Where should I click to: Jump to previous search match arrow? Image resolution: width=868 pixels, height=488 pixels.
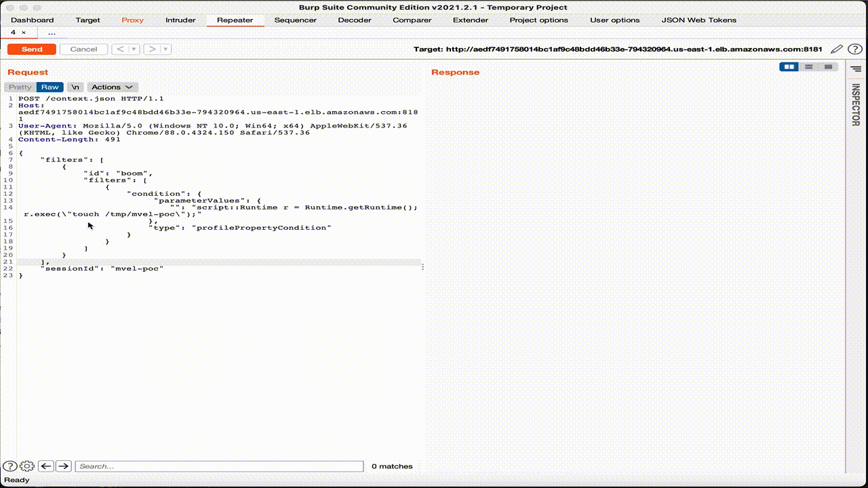click(x=46, y=466)
